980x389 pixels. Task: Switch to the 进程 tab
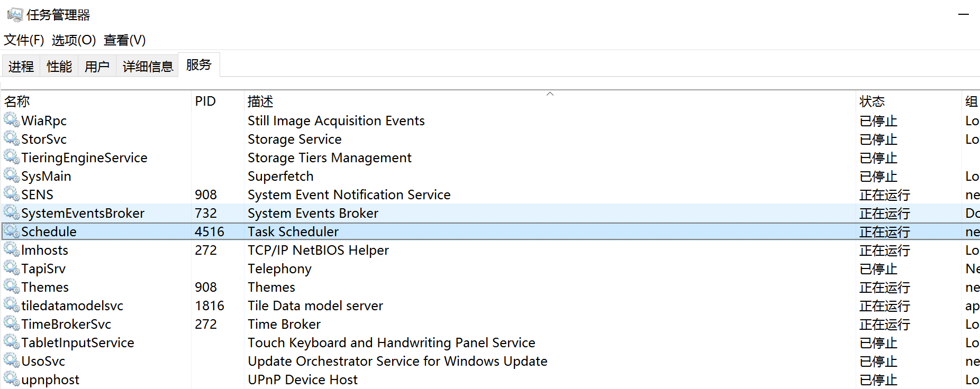[21, 67]
